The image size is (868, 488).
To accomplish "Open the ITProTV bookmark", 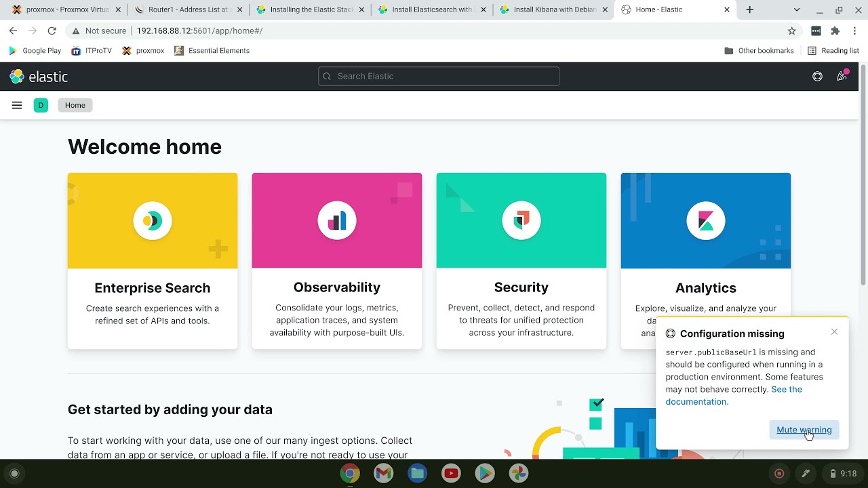I will (91, 51).
